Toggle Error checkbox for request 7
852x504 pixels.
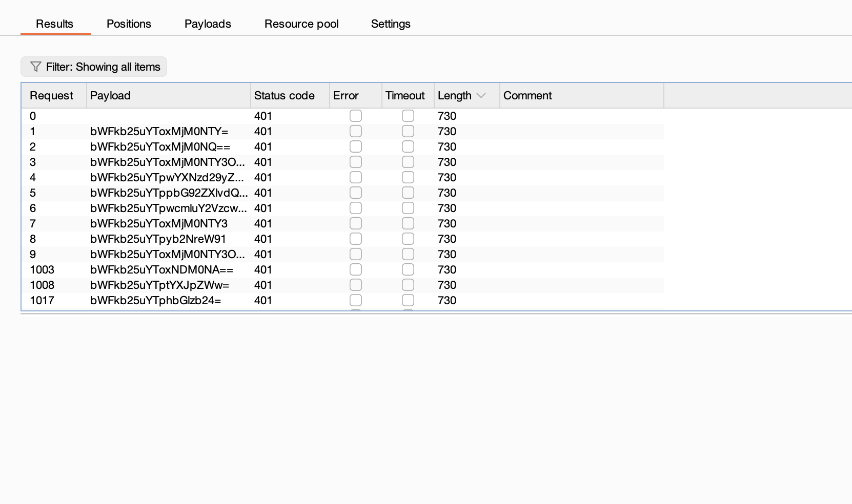pos(356,223)
